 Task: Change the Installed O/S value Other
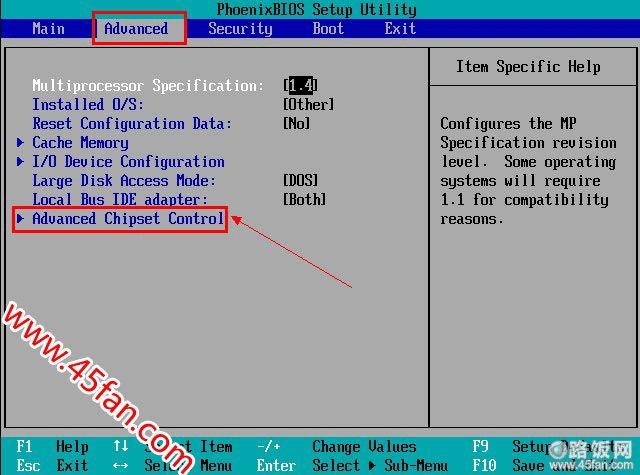[x=309, y=104]
